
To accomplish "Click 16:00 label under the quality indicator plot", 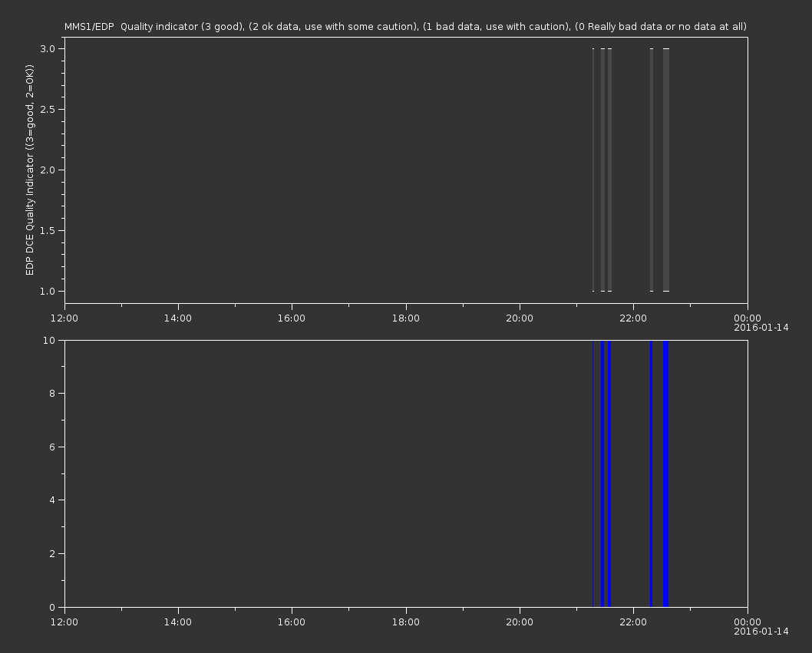I will coord(292,318).
